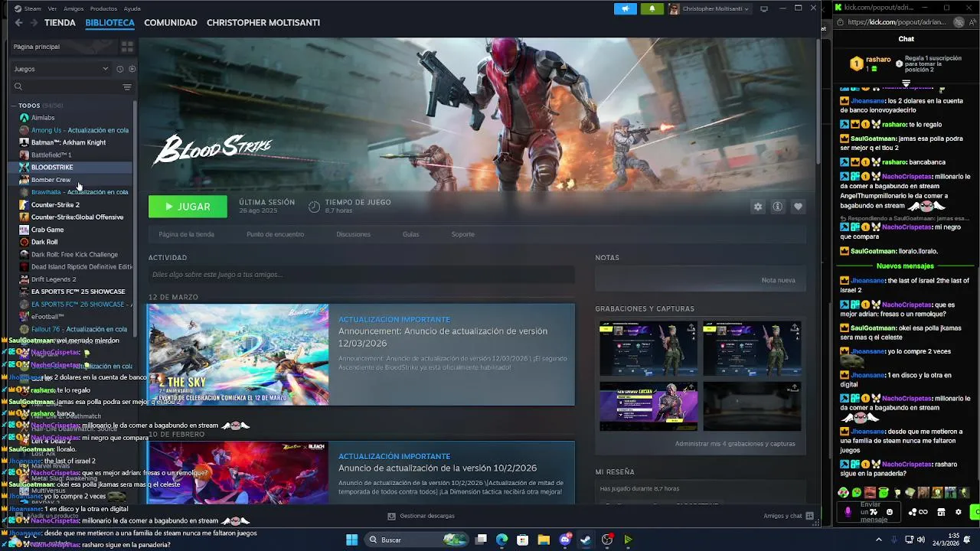Image resolution: width=980 pixels, height=551 pixels.
Task: Open volume control in system tray
Action: click(x=920, y=540)
